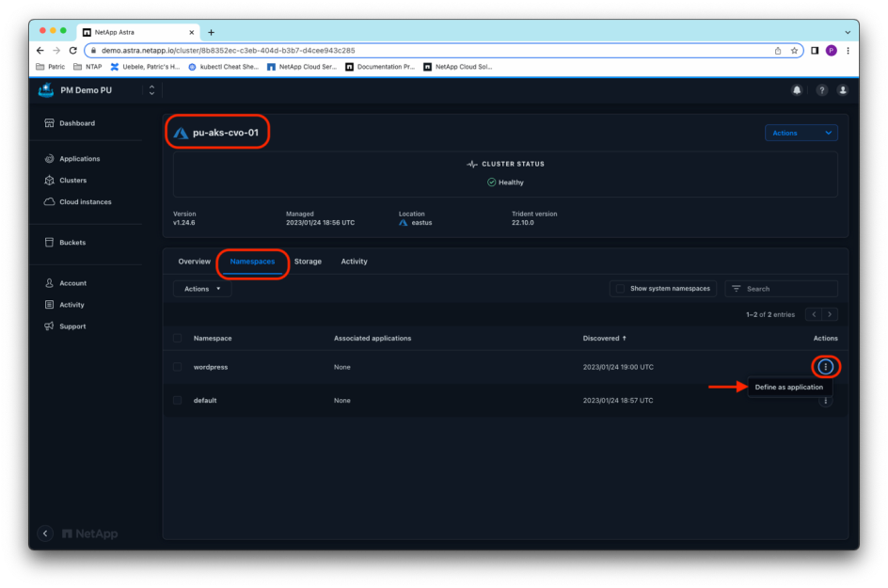Viewport: 888px width, 588px height.
Task: Collapse sidebar with the back arrow icon
Action: click(x=45, y=533)
